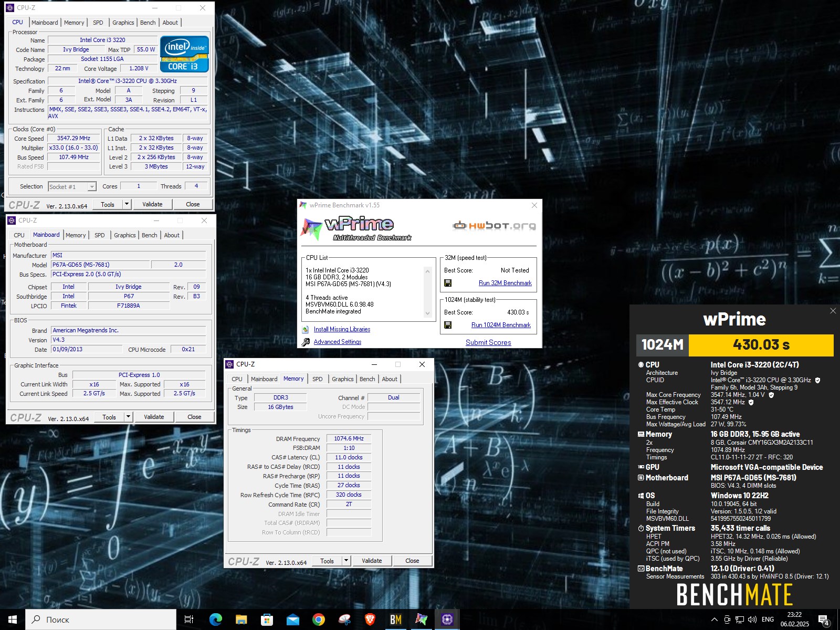Click Validate in the CPU-Z CPU window

click(x=152, y=204)
